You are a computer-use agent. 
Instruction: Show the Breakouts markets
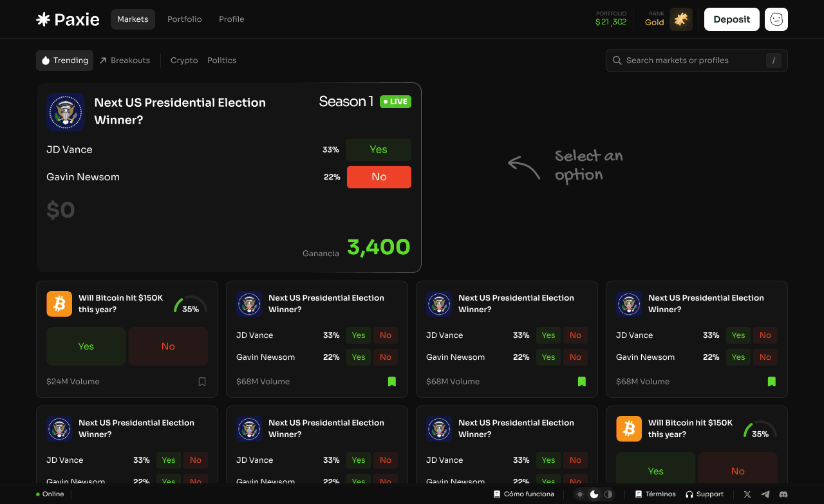point(125,61)
